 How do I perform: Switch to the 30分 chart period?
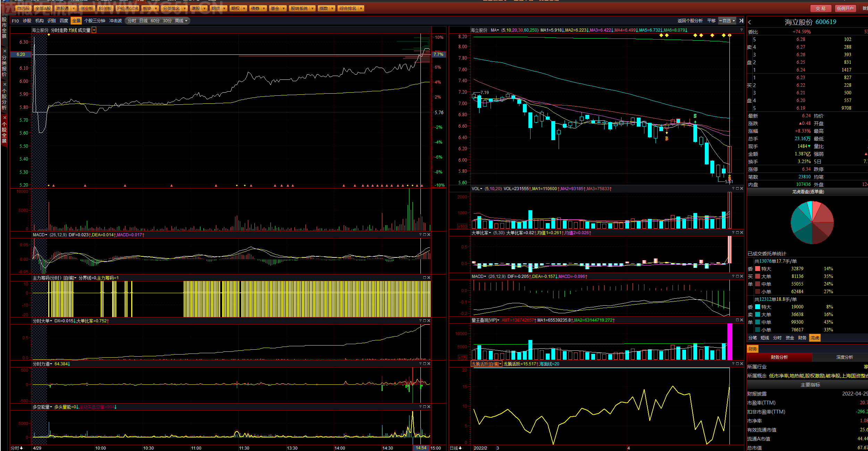coord(167,21)
